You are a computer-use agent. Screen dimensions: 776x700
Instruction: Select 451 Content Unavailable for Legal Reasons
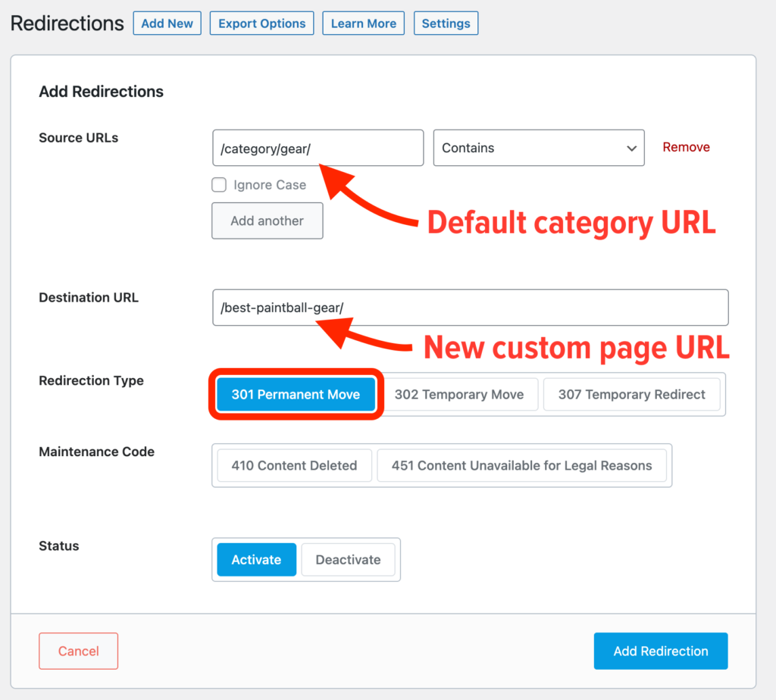tap(521, 466)
